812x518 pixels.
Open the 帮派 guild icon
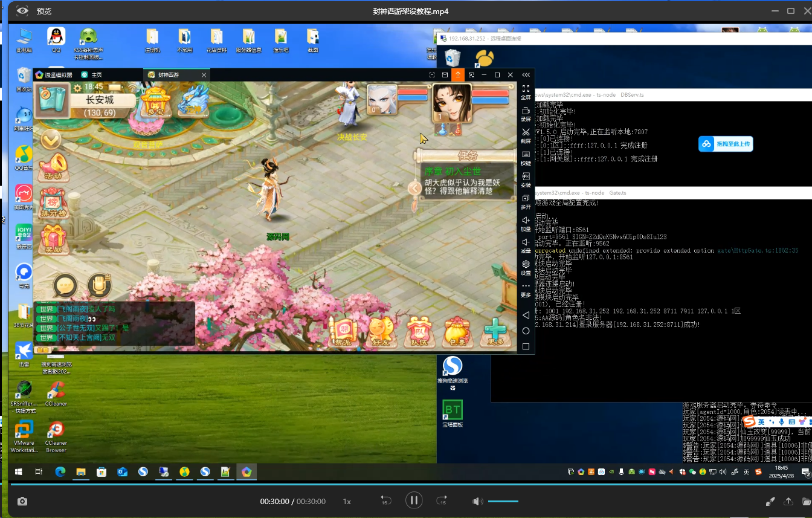[343, 332]
